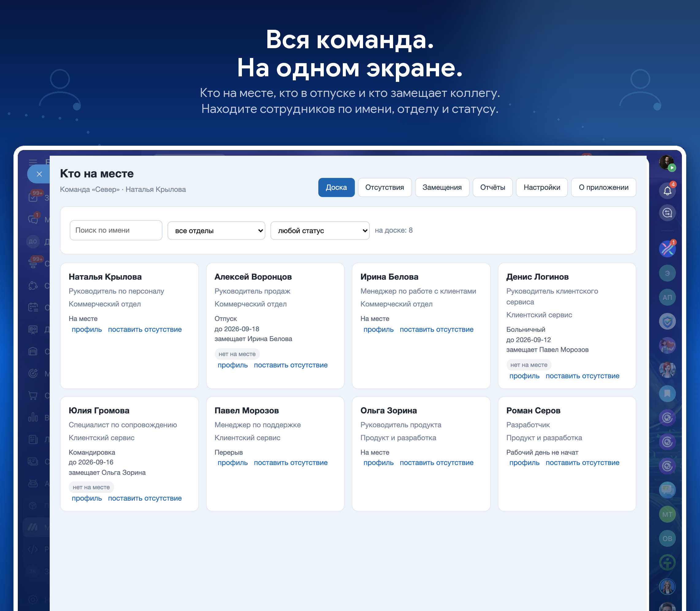Click 'поставить отсутствие' for Роман Серов
Screen dimensions: 700x611
click(582, 463)
